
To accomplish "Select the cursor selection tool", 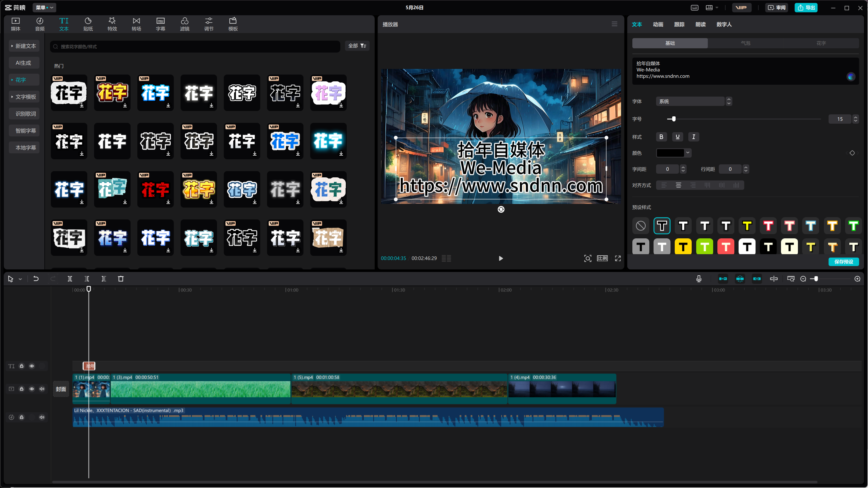I will point(10,278).
